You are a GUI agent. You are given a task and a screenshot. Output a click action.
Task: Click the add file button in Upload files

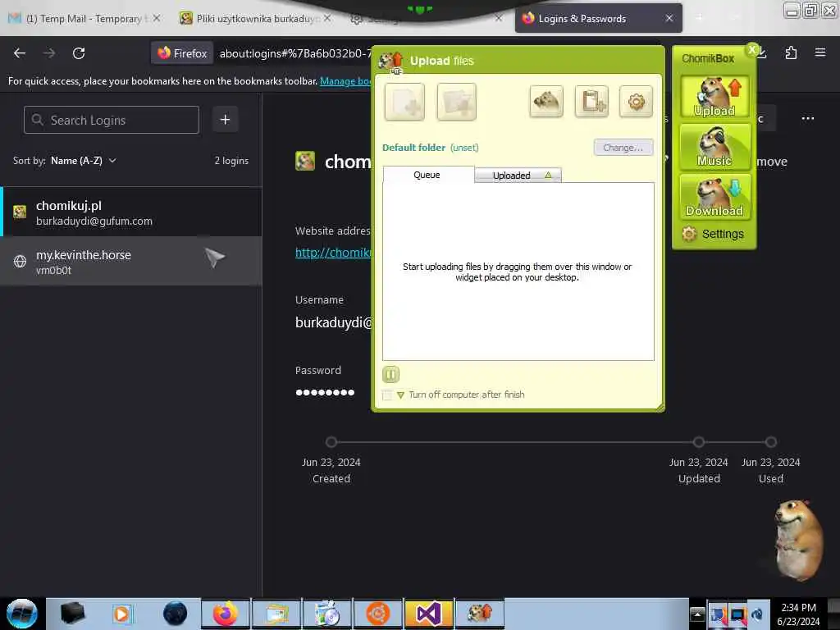pos(404,102)
